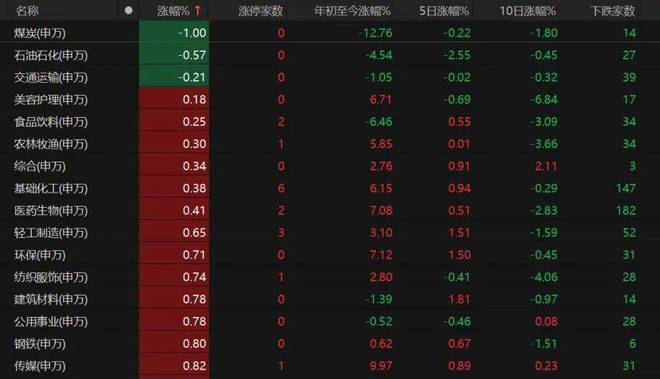The width and height of the screenshot is (660, 379).
Task: Click year-to-date value 9.97
Action: click(x=381, y=366)
